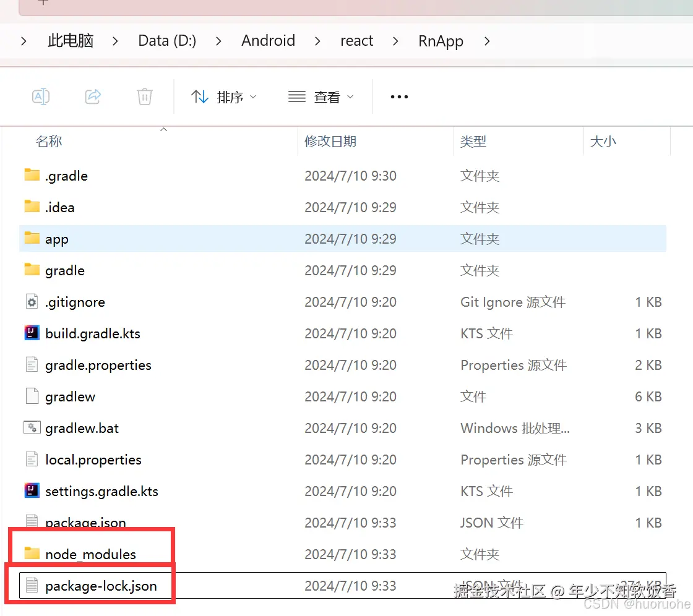This screenshot has height=616, width=693.
Task: Select the file name node_modules
Action: coord(90,554)
